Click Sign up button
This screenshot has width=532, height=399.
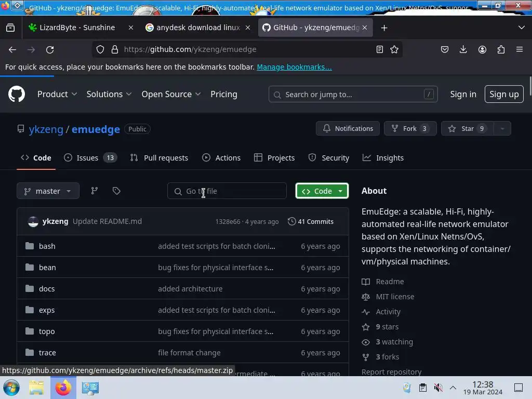point(504,95)
